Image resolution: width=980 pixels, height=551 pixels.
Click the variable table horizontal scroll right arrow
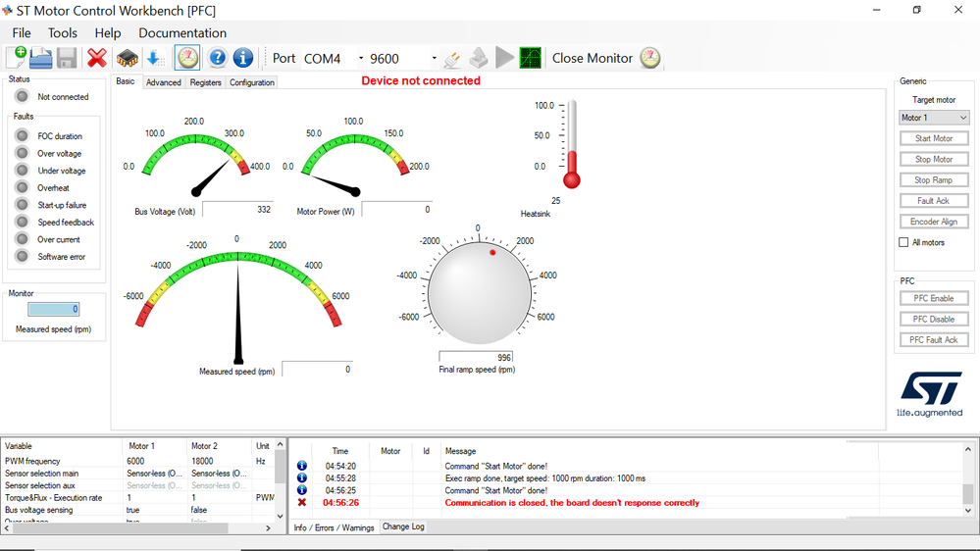pos(268,527)
